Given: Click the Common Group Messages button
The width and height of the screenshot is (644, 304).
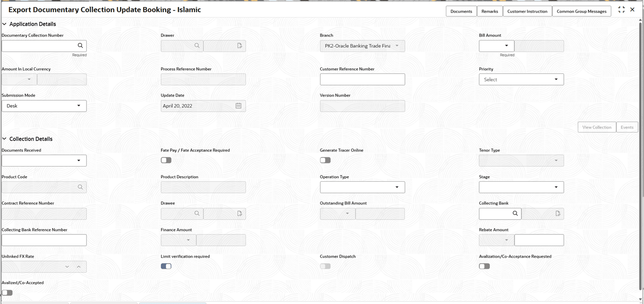Looking at the screenshot, I should 582,11.
